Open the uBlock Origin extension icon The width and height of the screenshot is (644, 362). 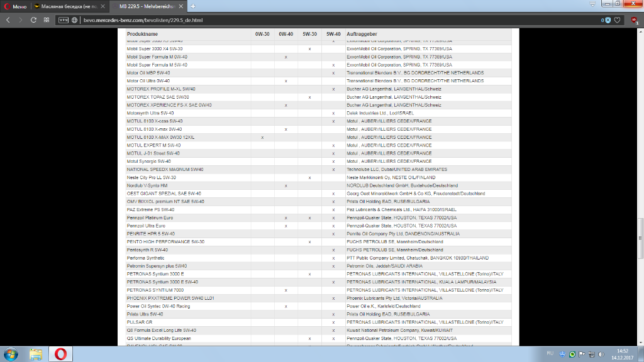pyautogui.click(x=633, y=20)
